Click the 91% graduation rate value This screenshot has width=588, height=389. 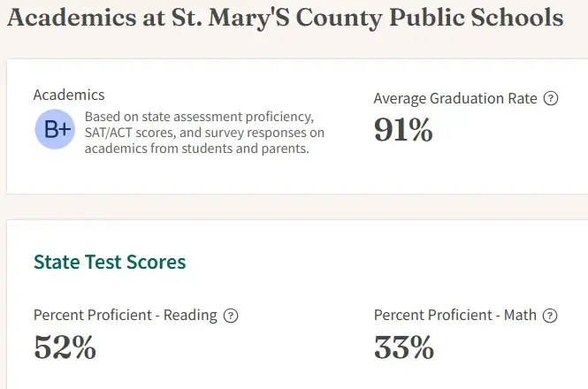click(x=403, y=129)
